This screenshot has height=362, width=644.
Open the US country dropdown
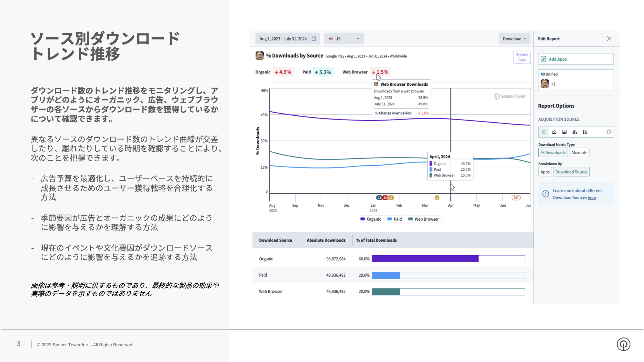[344, 39]
